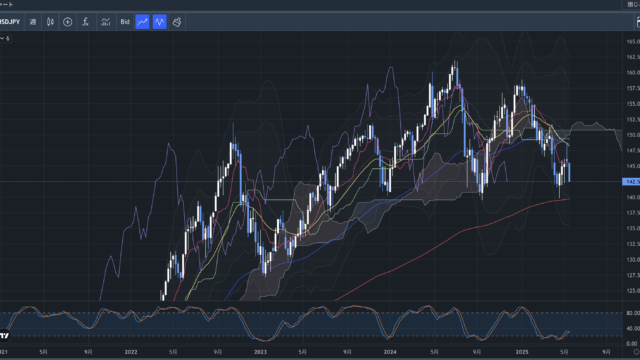Click the TradingView logo at bottom left
Screen dimensions: 640x360
click(x=4, y=336)
